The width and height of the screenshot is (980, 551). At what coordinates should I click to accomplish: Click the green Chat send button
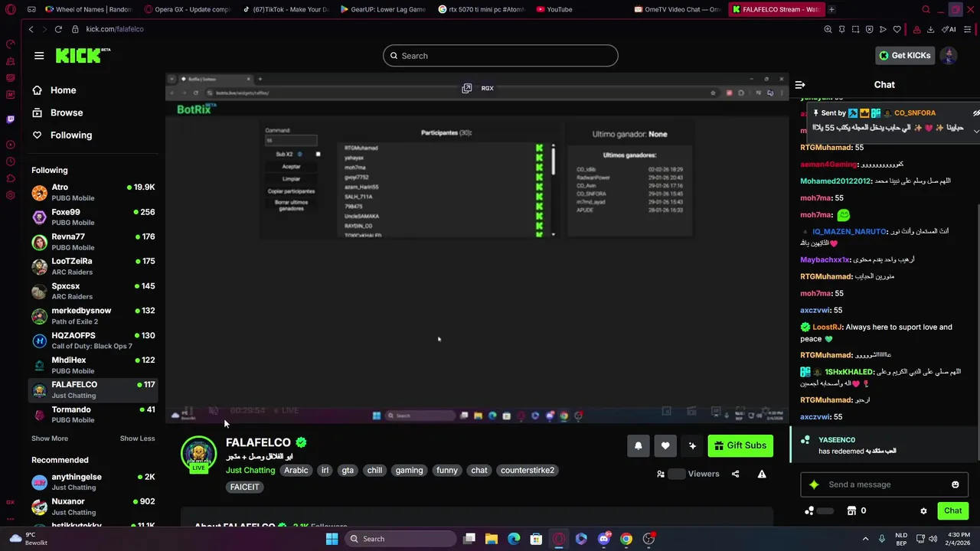pyautogui.click(x=953, y=510)
